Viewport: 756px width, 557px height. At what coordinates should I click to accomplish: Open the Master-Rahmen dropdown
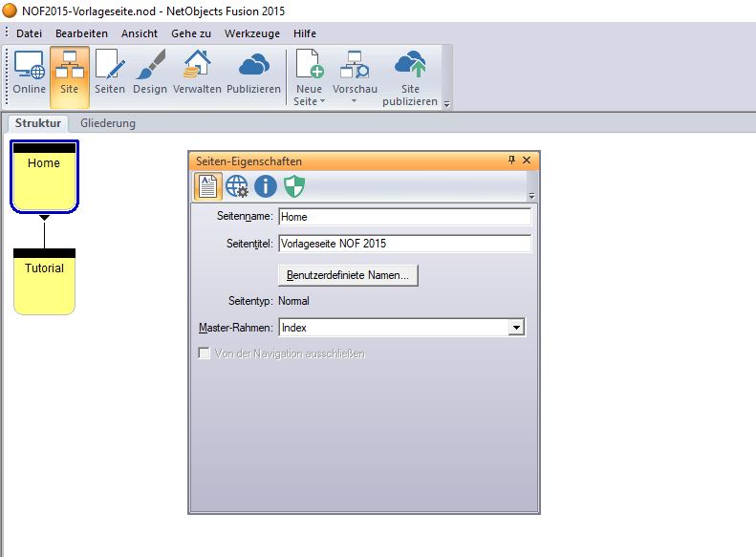click(x=516, y=328)
